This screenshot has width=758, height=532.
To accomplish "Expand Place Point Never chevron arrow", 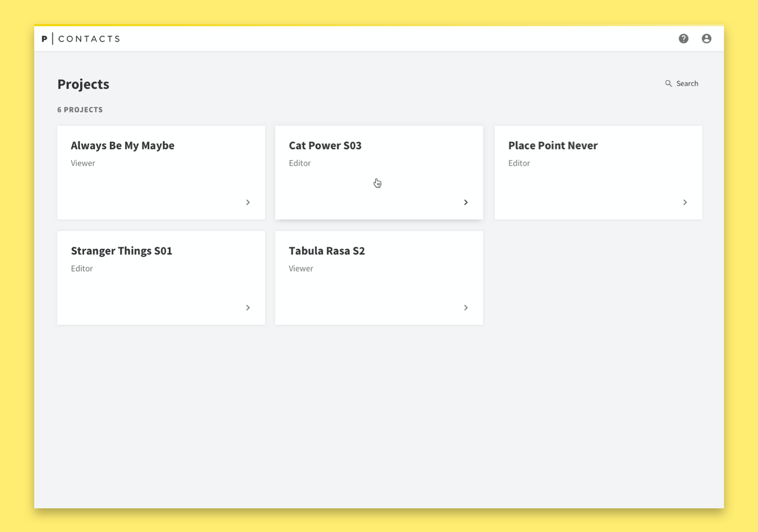I will pos(685,202).
